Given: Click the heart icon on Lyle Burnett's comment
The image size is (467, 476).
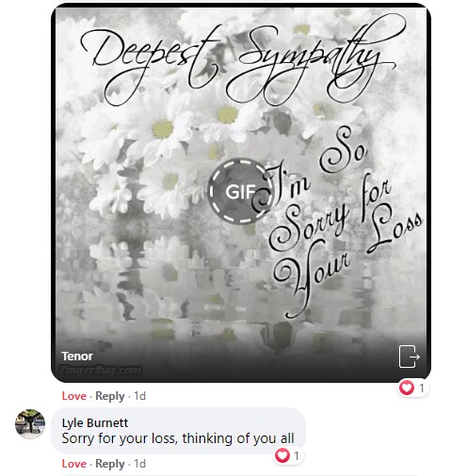Looking at the screenshot, I should 282,455.
